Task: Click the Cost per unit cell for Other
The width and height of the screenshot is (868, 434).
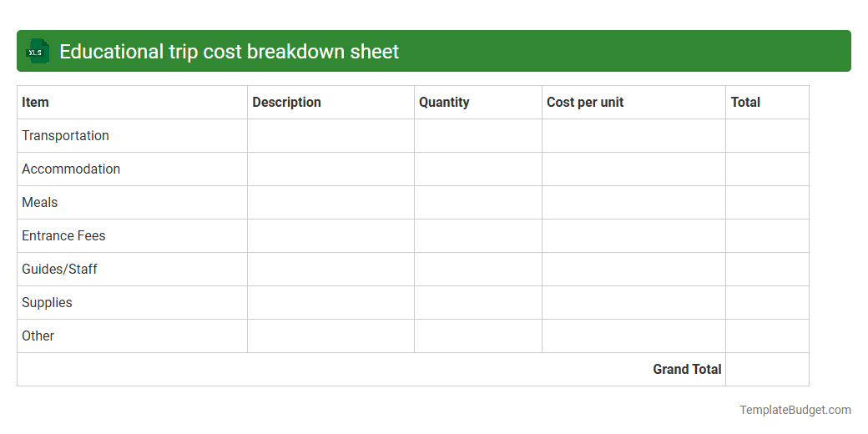Action: 633,336
